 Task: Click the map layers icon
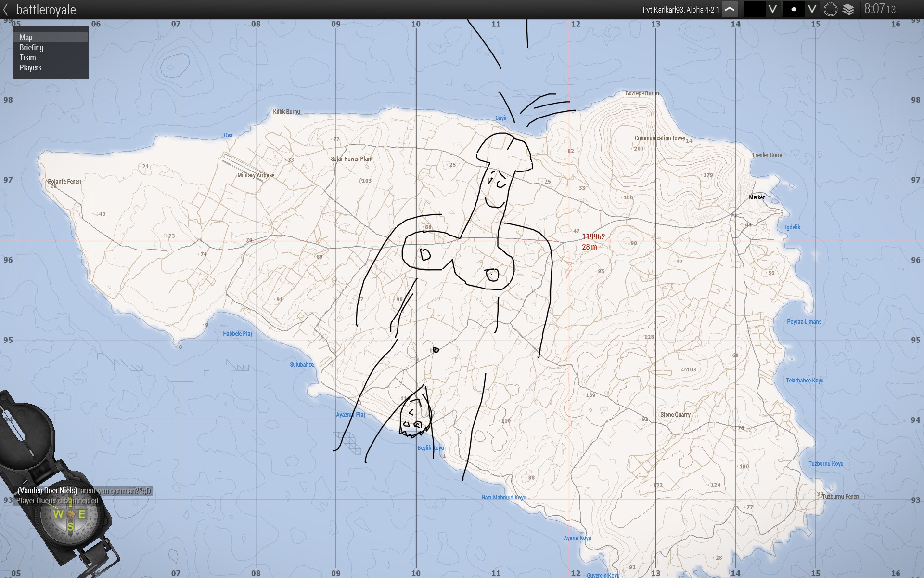coord(848,9)
